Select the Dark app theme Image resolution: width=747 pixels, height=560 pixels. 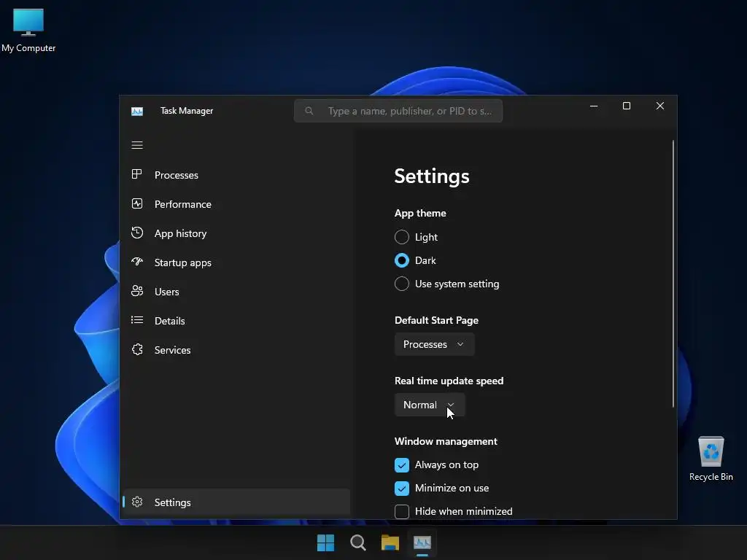pyautogui.click(x=402, y=260)
